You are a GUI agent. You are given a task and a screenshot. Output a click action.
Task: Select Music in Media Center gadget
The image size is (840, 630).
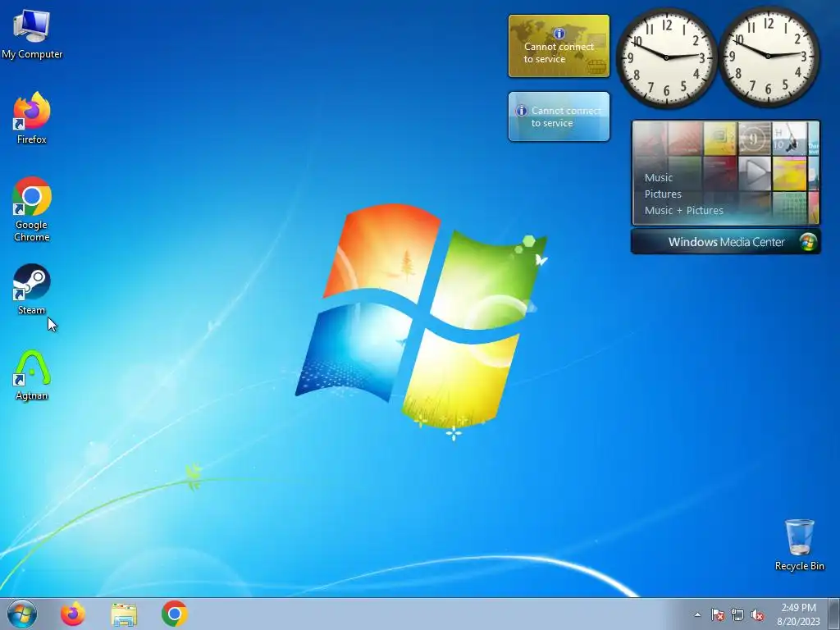(659, 177)
